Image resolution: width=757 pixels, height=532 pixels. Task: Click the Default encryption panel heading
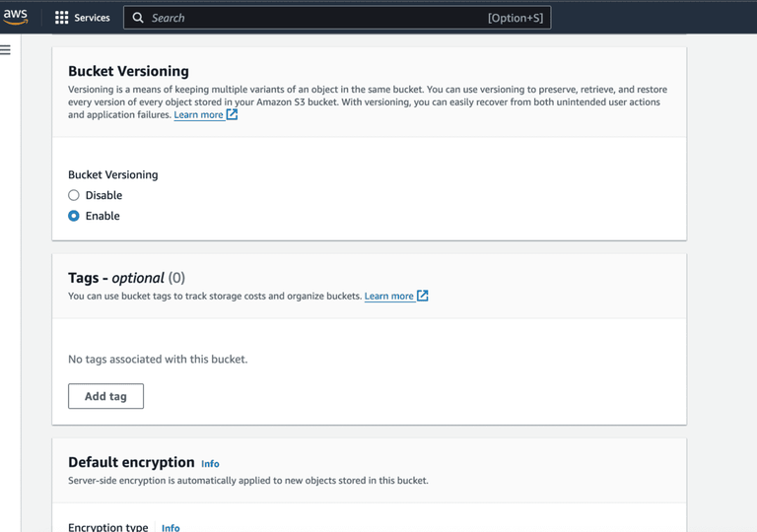131,462
